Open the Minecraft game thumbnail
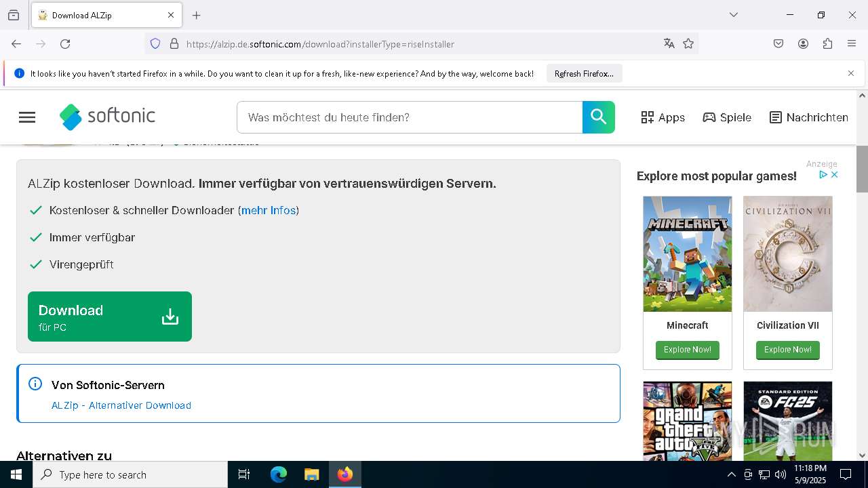This screenshot has width=868, height=488. coord(688,254)
